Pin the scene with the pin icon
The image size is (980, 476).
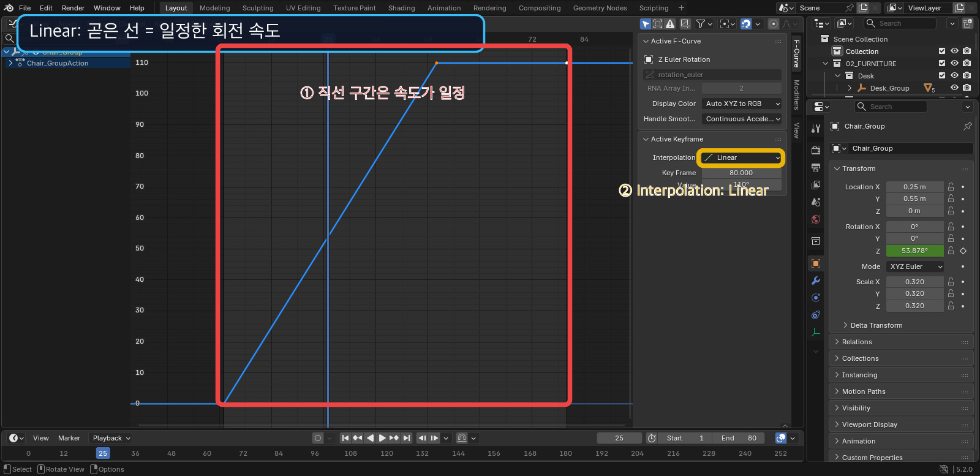coord(850,8)
